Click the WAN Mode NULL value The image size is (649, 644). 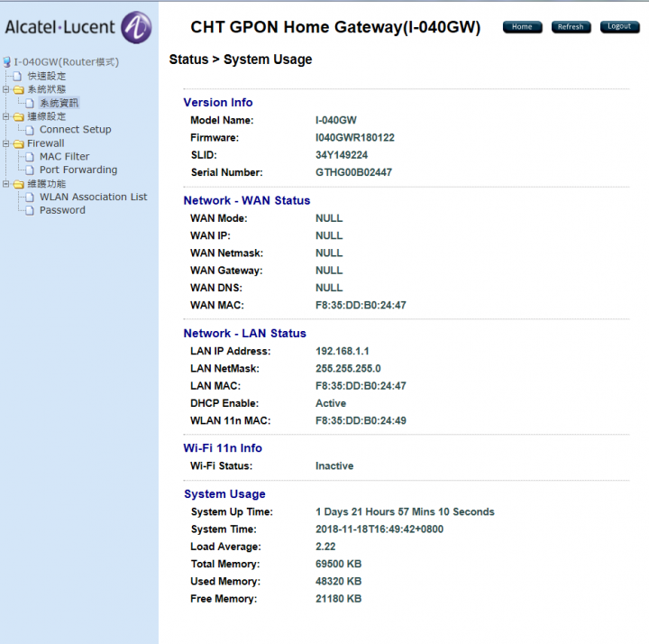329,218
